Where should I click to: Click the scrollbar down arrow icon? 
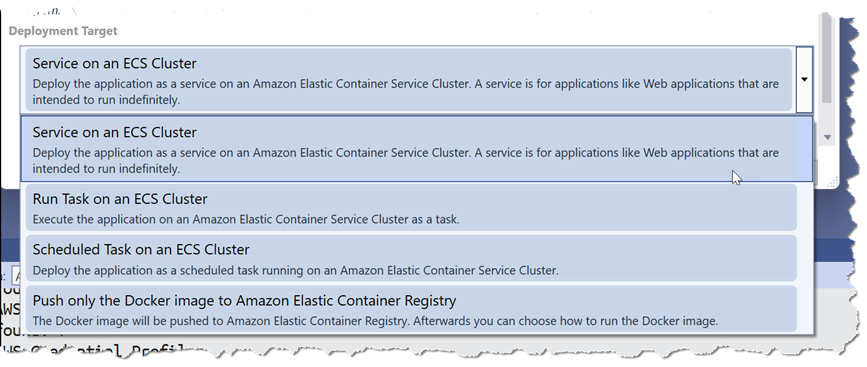(827, 137)
